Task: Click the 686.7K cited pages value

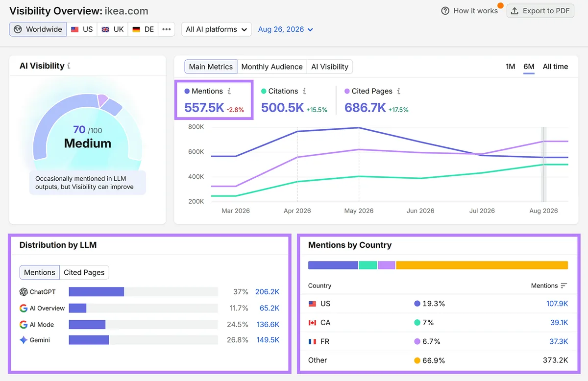Action: point(365,107)
